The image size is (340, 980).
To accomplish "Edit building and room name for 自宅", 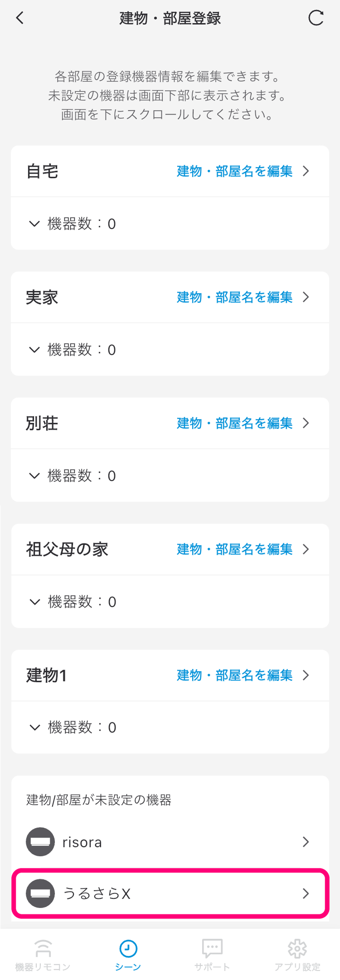I will pyautogui.click(x=243, y=171).
